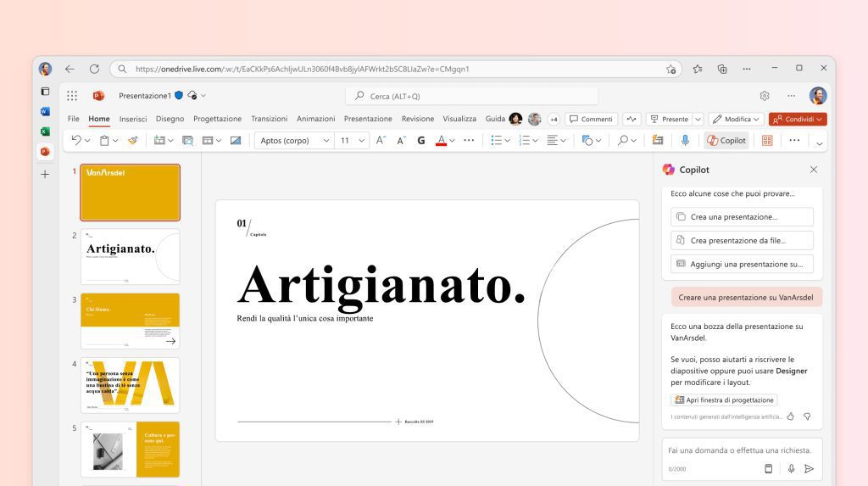The width and height of the screenshot is (868, 486).
Task: Select slide 2 Artigianato thumbnail
Action: [x=130, y=257]
